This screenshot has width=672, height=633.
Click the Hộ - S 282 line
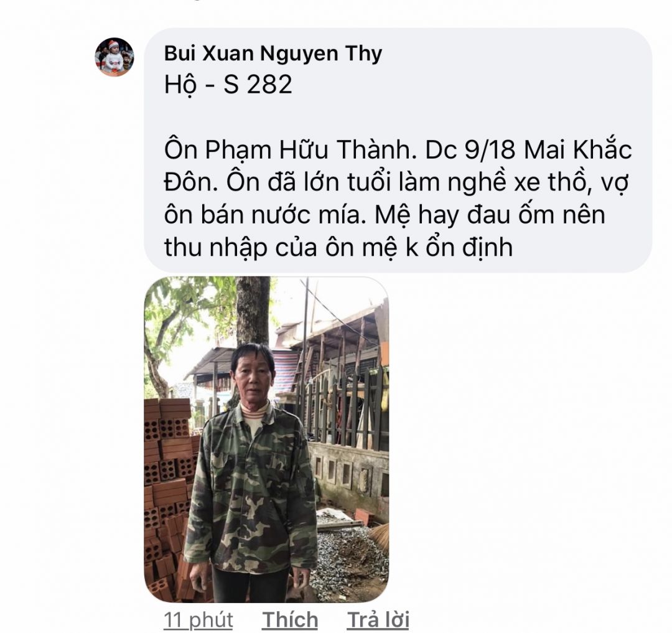point(228,85)
